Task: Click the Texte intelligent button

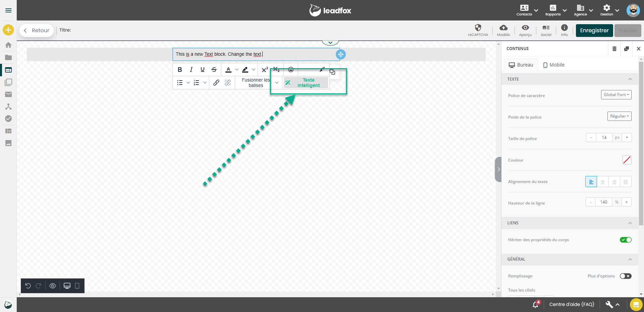Action: click(x=306, y=83)
